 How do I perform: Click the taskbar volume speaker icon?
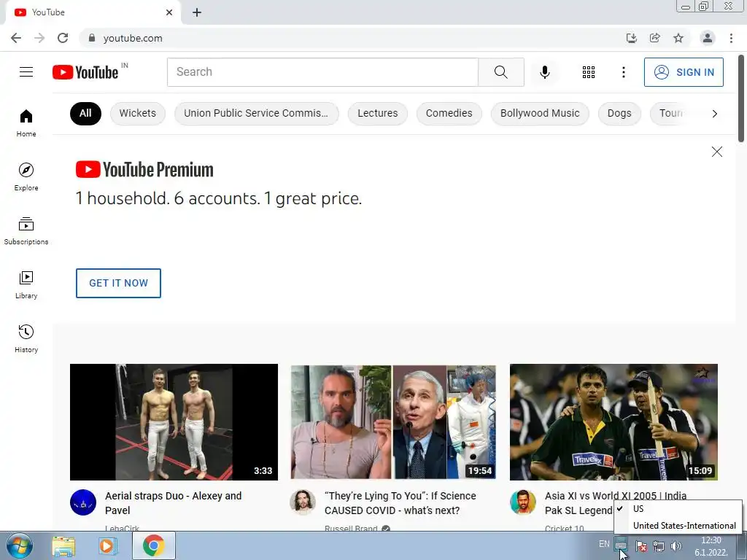pos(676,546)
